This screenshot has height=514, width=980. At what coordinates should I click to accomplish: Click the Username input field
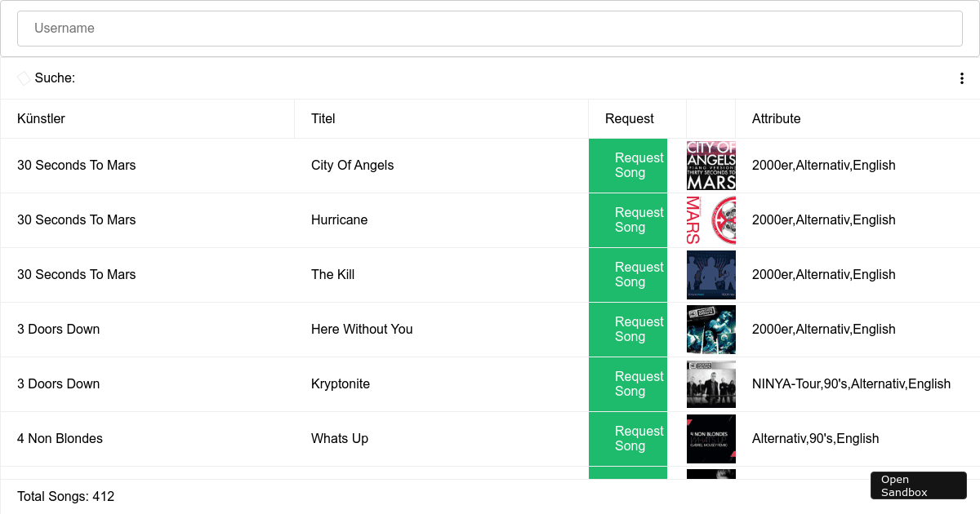[x=490, y=28]
